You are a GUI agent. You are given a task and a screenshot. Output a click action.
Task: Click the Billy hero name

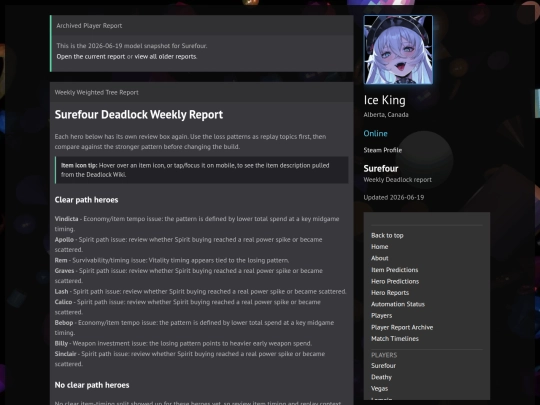tap(61, 343)
